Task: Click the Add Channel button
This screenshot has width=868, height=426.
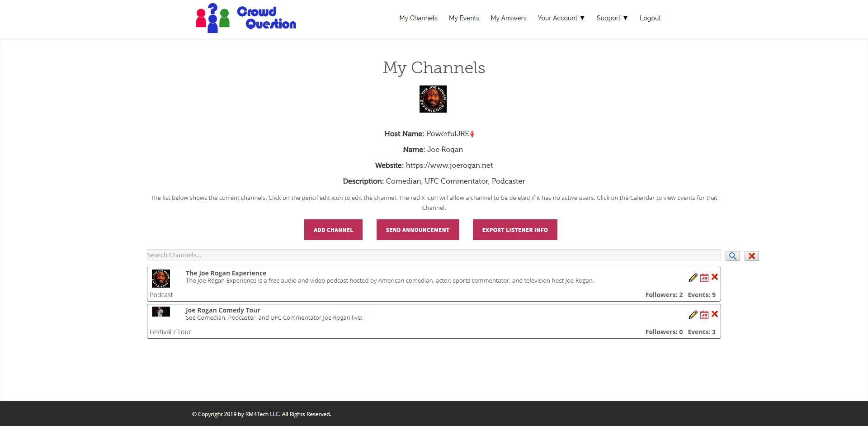Action: click(x=333, y=230)
